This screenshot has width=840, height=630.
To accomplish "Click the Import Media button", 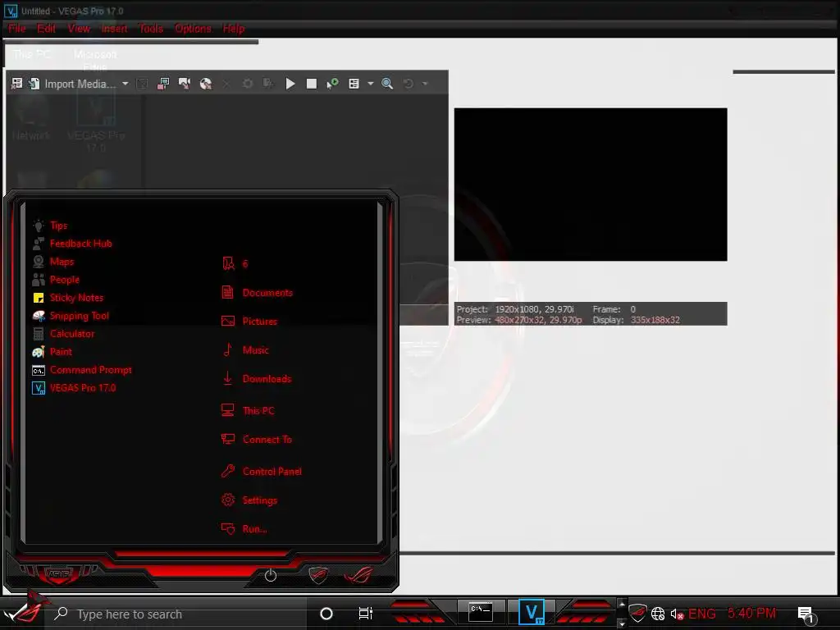I will [x=72, y=84].
